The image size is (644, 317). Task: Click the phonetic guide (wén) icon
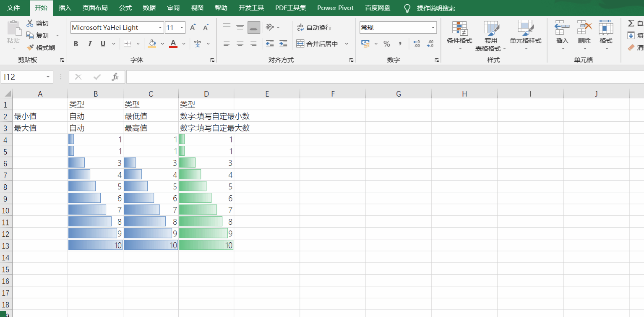198,44
